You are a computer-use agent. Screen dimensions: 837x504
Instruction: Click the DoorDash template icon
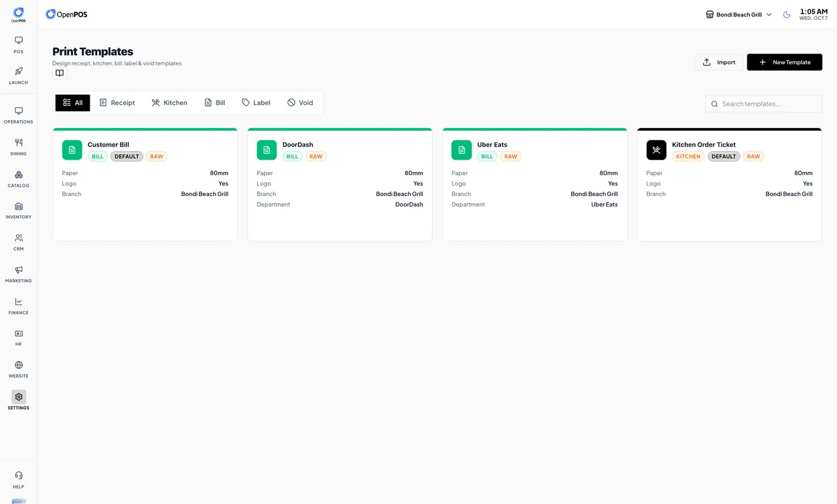[x=267, y=150]
